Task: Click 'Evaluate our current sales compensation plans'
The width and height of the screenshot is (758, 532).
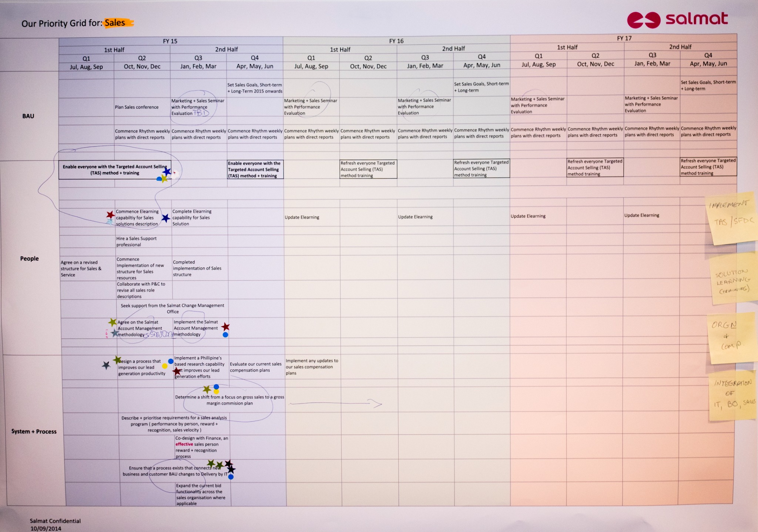Action: [255, 367]
